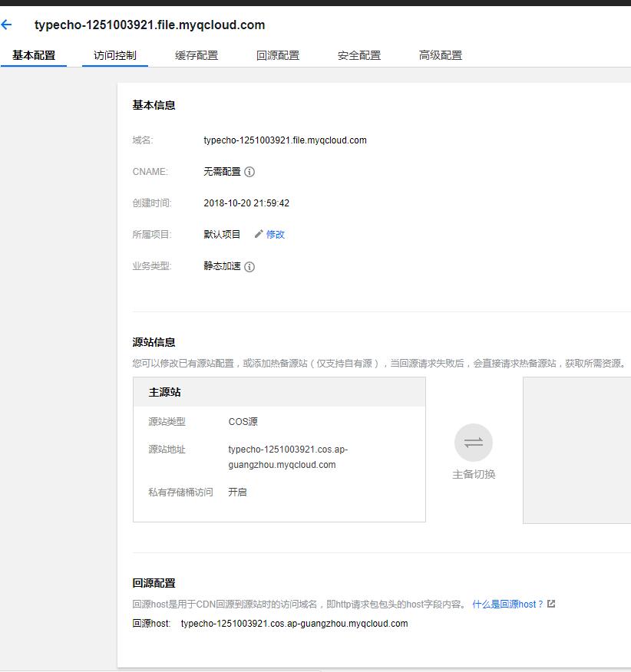
Task: Click the info icon beside CNAME 无需配置
Action: [x=249, y=173]
